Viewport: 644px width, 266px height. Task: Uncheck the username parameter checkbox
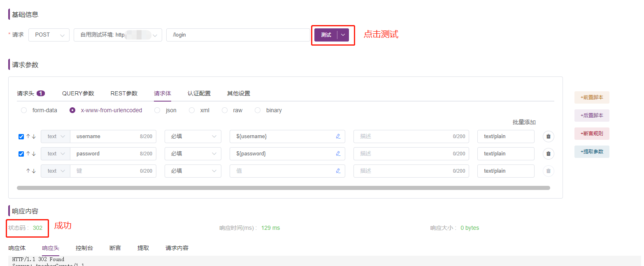tap(21, 136)
